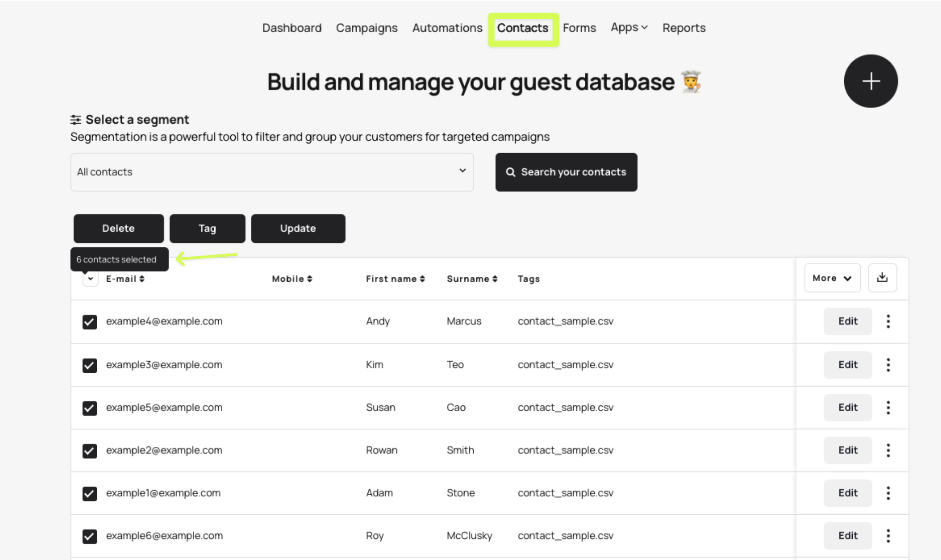Expand the More columns dropdown
Screen dimensions: 941x560
pos(833,278)
